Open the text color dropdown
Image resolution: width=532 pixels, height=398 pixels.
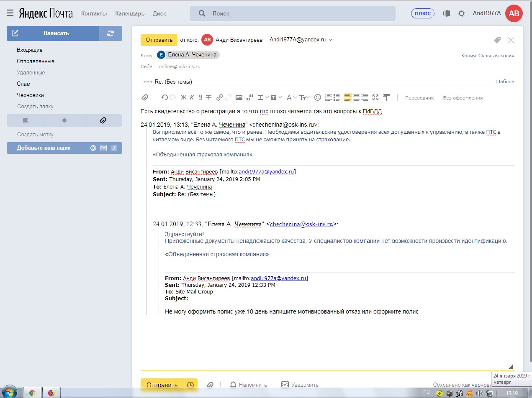coord(263,97)
